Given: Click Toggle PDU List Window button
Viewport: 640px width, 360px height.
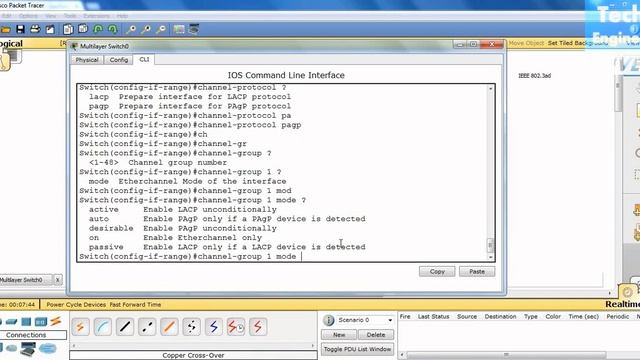Looking at the screenshot, I should [358, 349].
